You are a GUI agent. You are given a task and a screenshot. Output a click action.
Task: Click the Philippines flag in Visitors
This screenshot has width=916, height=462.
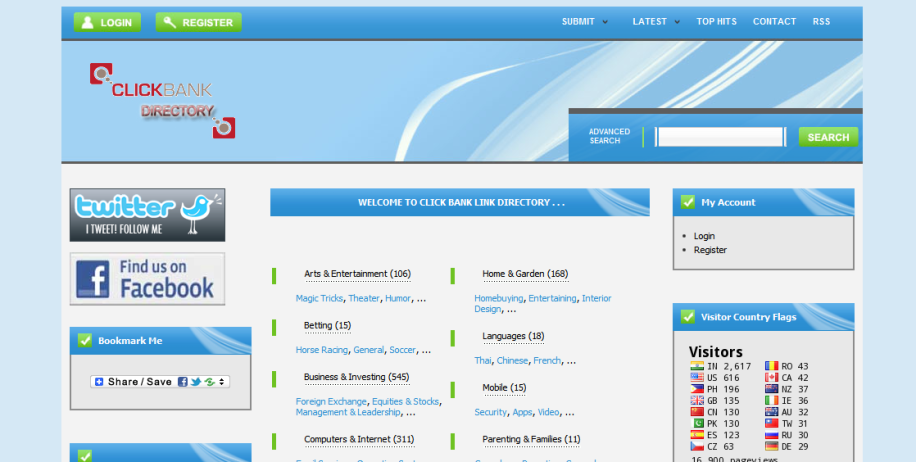tap(697, 389)
